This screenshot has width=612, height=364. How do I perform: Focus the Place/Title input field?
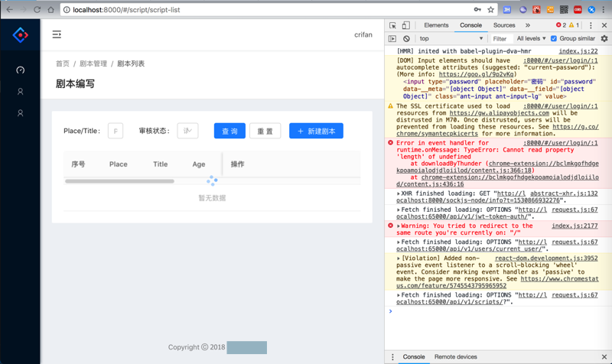(x=116, y=131)
